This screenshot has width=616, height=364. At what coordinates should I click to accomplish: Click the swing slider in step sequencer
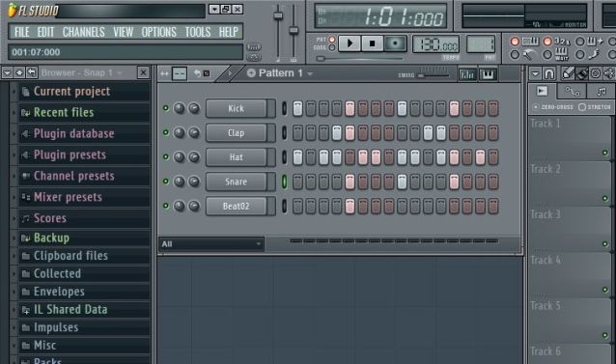(x=433, y=75)
